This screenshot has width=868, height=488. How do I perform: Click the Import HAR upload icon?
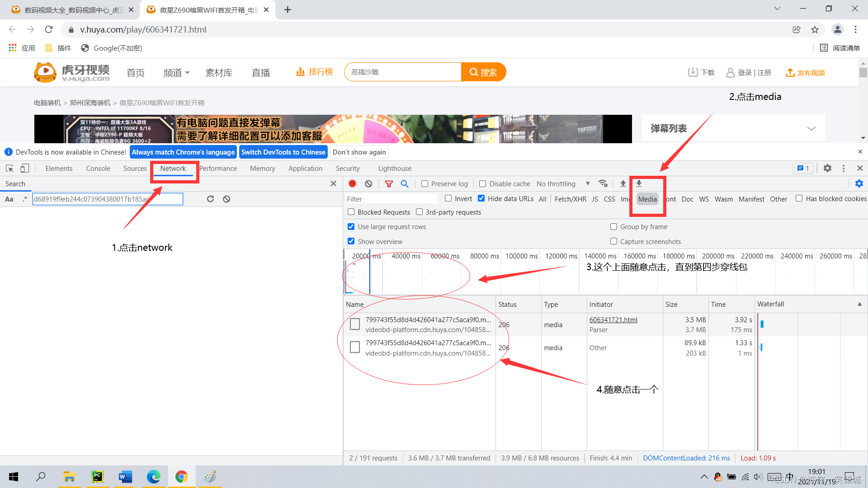pyautogui.click(x=623, y=183)
